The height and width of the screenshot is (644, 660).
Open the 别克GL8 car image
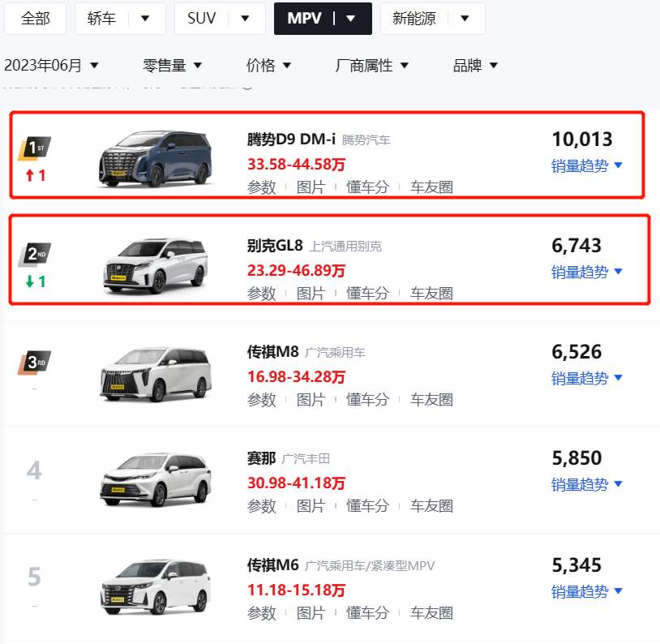tap(156, 265)
